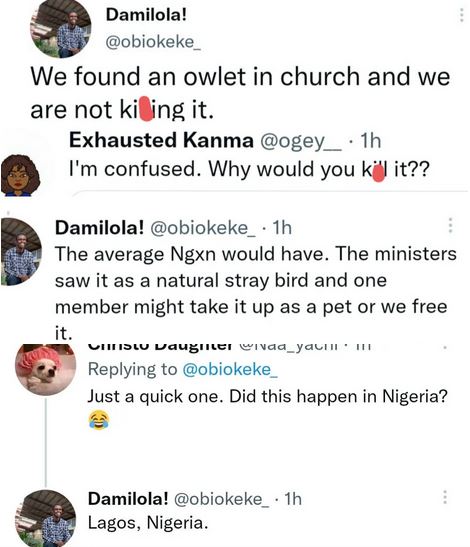Open the 'The average Ngxn would have' reply text

256,293
